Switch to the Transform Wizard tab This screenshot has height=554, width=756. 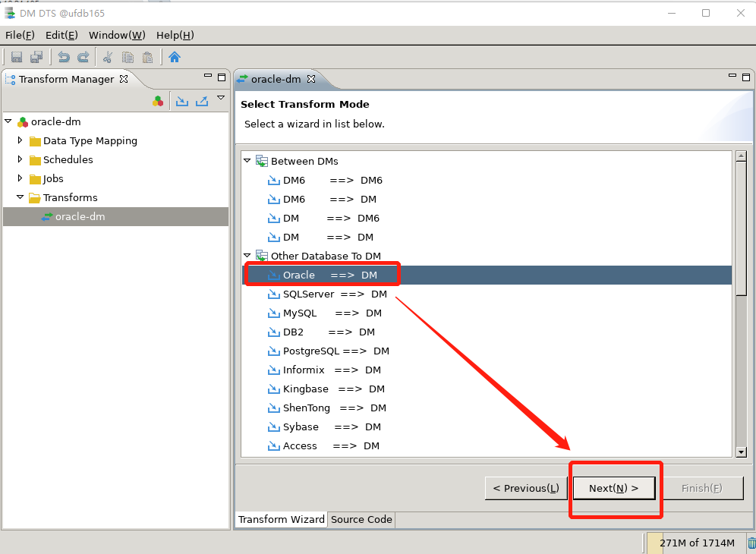pos(281,519)
